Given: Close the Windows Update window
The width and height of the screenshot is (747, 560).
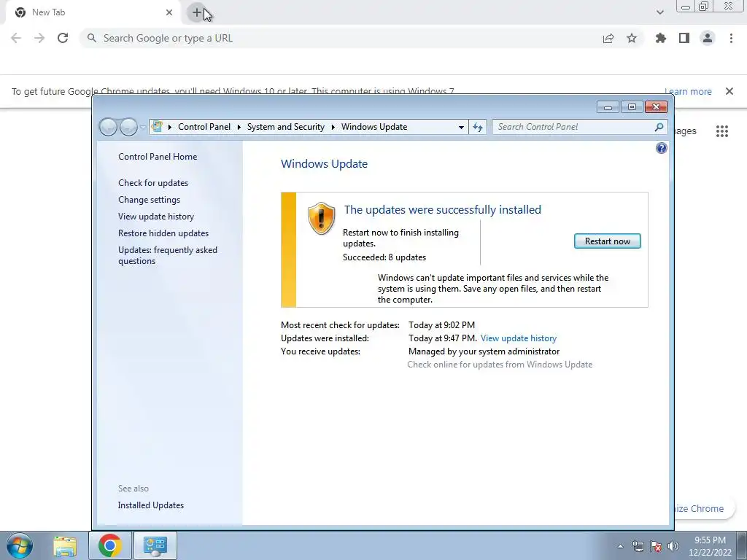Looking at the screenshot, I should click(x=656, y=107).
